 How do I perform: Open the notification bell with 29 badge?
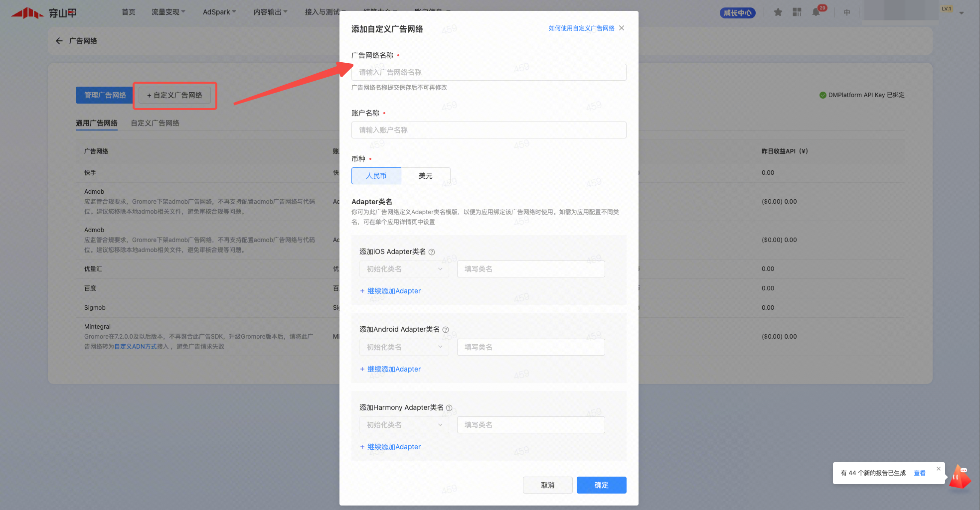point(816,12)
